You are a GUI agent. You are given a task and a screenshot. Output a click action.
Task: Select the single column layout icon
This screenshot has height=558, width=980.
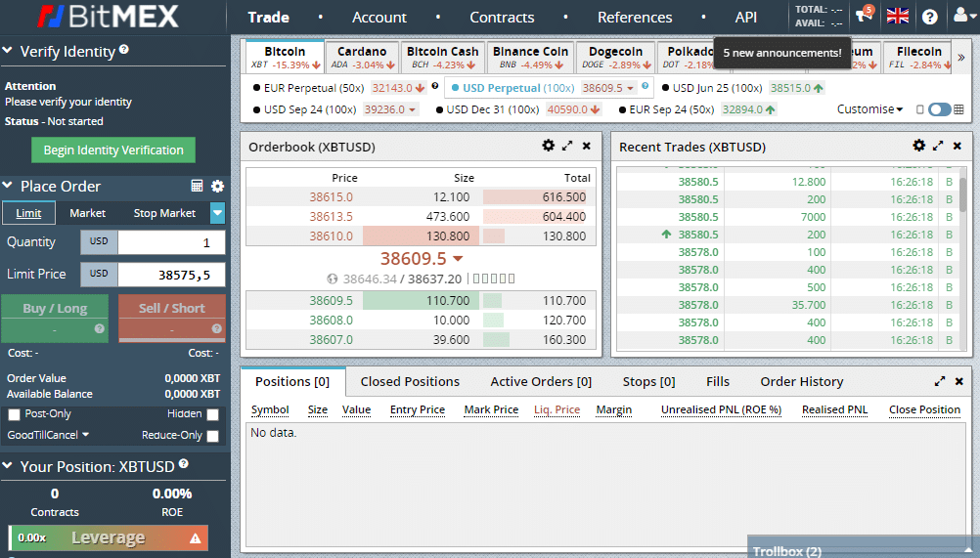coord(920,109)
